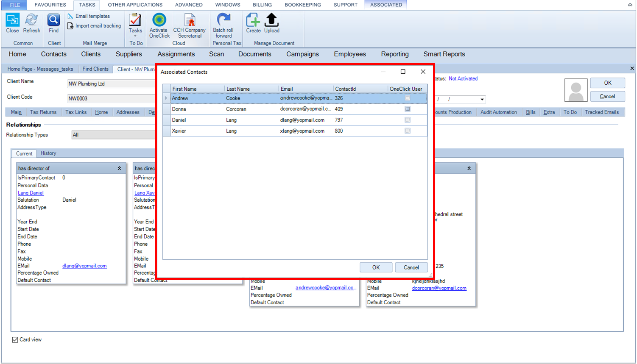Expand the Tasks dropdown arrow in ribbon

[x=135, y=36]
